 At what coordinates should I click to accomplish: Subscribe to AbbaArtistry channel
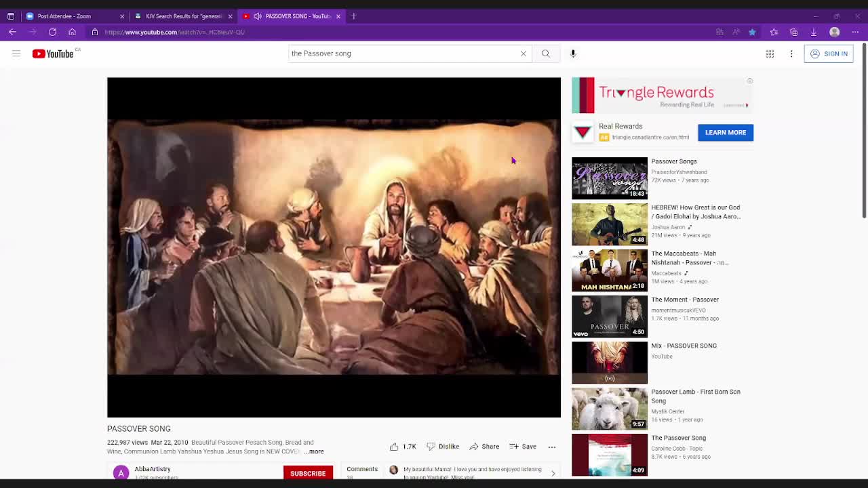click(x=308, y=473)
